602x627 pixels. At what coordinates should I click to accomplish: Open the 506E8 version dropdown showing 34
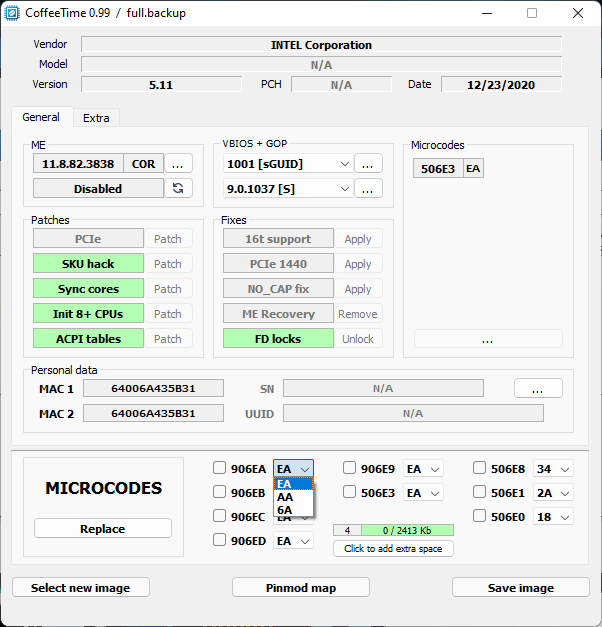pos(553,469)
